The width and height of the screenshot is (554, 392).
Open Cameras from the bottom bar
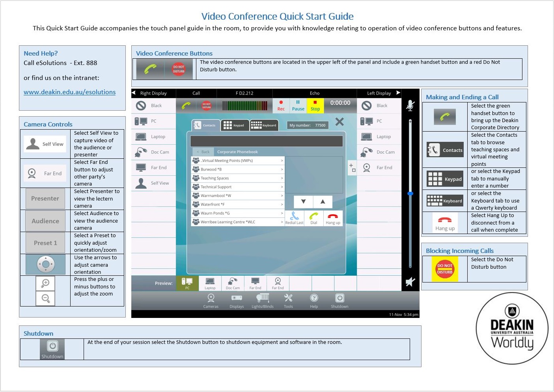(x=211, y=301)
